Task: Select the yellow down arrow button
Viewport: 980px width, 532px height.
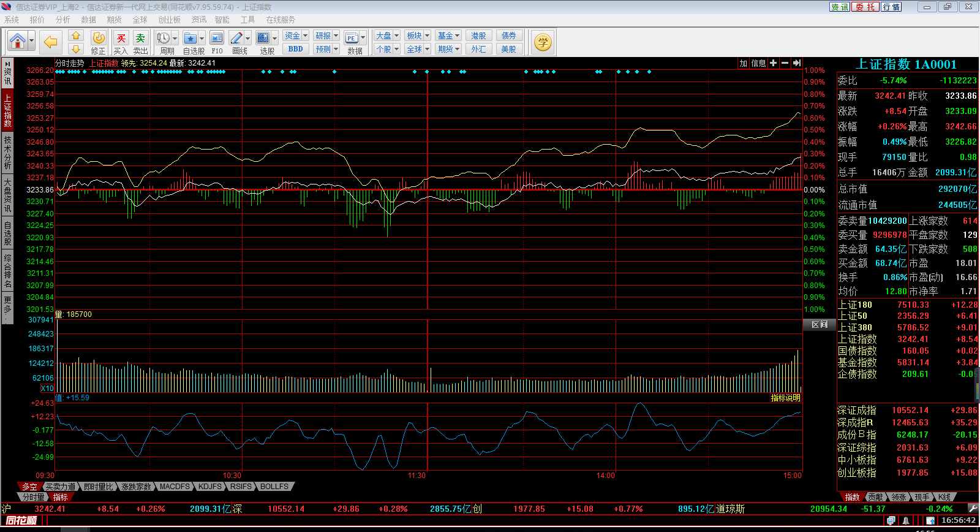Action: 76,49
